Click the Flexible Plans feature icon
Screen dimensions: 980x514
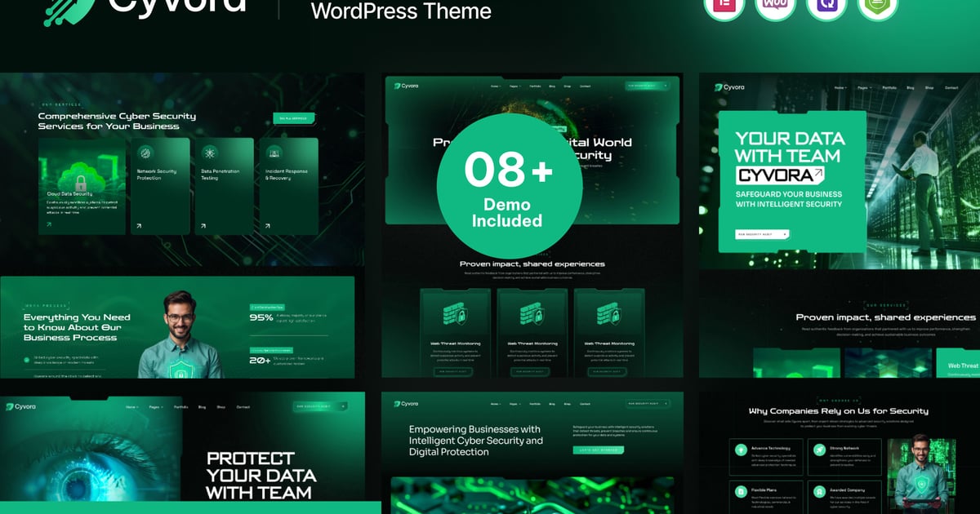coord(740,492)
